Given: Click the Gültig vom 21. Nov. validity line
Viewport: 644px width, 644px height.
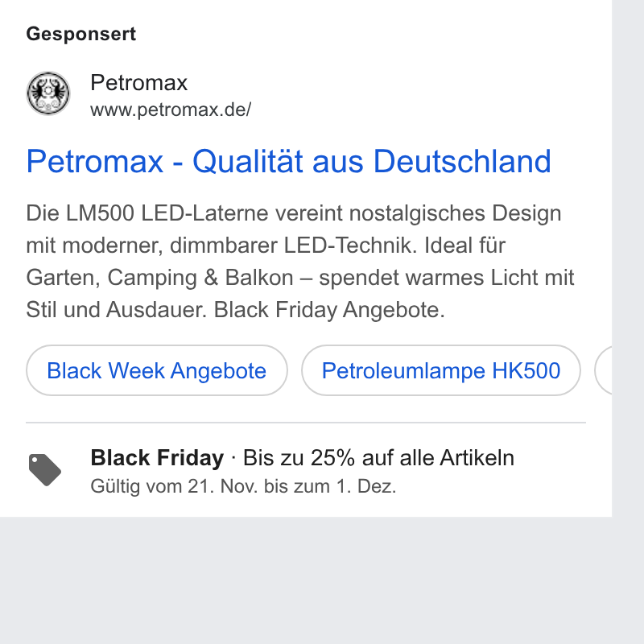Looking at the screenshot, I should pyautogui.click(x=243, y=486).
